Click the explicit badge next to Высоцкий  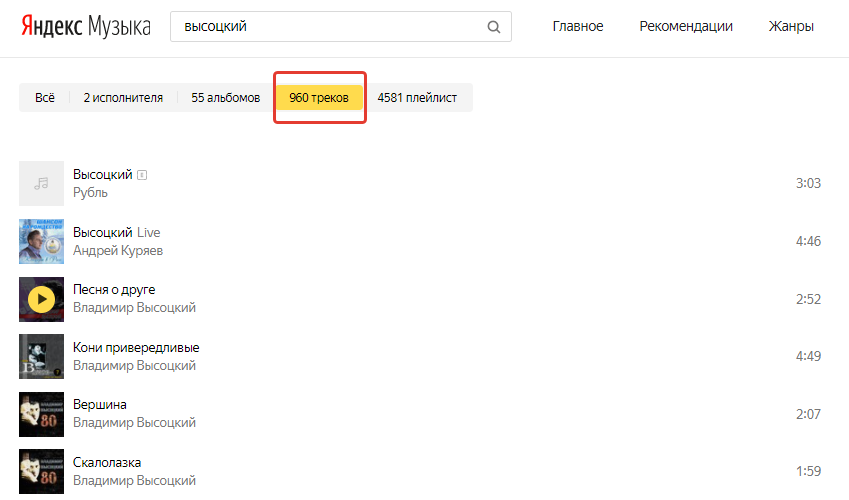[142, 175]
